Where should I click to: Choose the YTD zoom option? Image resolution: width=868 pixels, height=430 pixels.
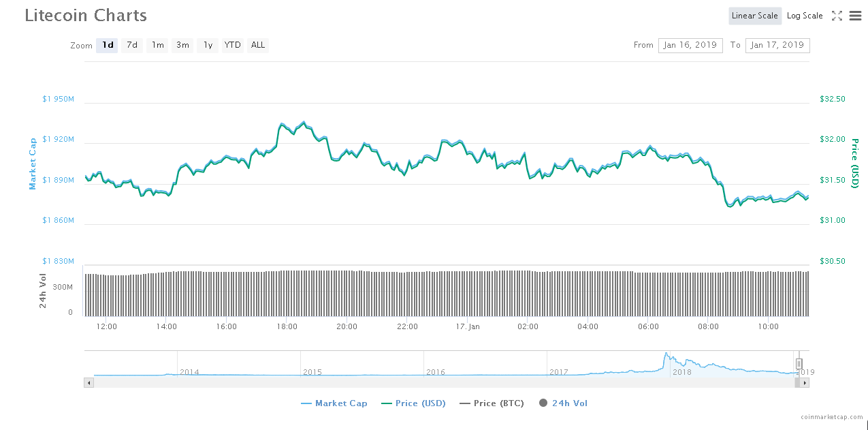pyautogui.click(x=233, y=45)
